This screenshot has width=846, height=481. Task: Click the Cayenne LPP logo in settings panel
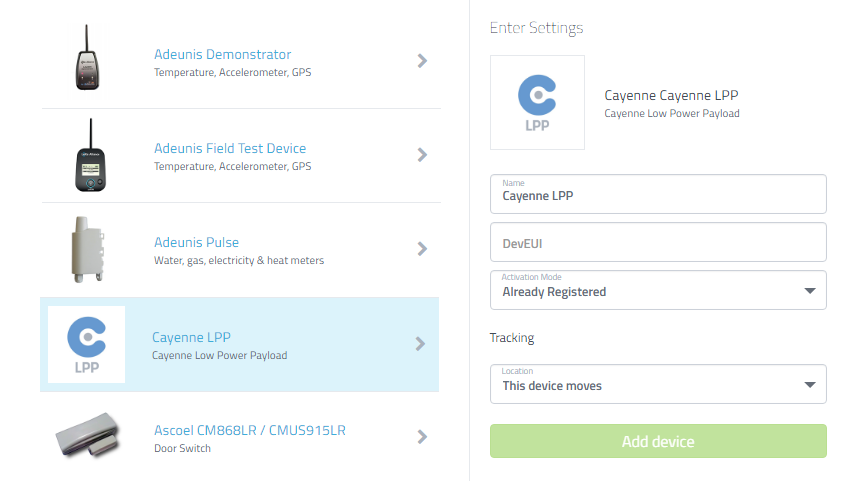click(x=537, y=103)
